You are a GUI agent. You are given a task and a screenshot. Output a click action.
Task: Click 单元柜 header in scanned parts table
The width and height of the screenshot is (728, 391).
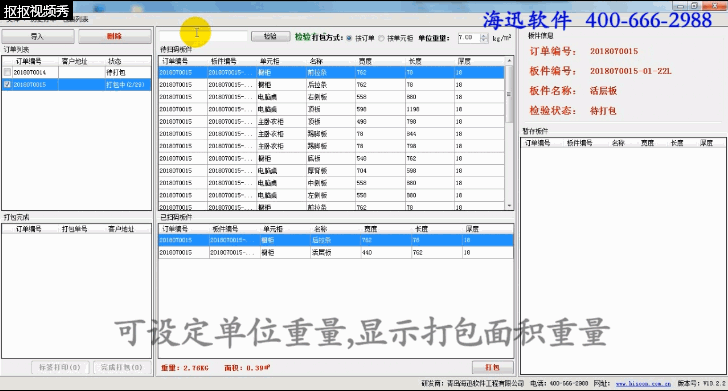pos(273,229)
